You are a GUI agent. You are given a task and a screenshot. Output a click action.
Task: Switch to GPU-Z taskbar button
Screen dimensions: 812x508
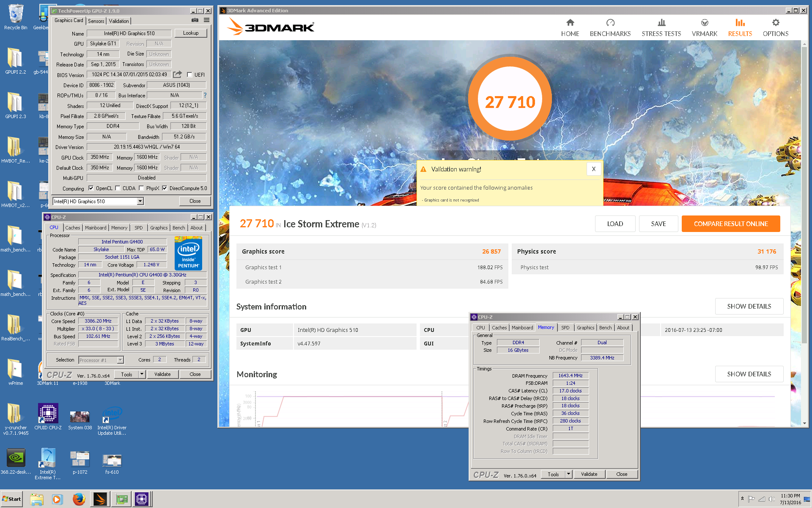tap(122, 499)
